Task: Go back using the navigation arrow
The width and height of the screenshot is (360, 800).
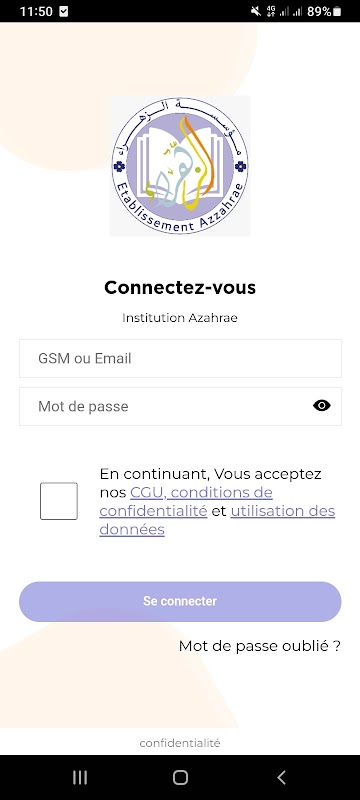Action: (x=281, y=777)
